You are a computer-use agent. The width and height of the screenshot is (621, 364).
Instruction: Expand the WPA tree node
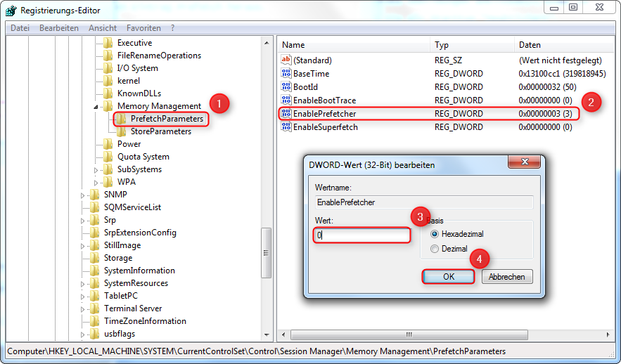pos(96,183)
